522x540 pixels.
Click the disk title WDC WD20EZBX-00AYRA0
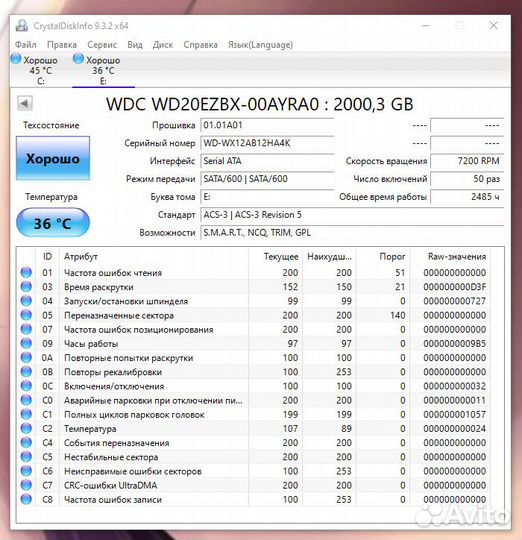click(x=212, y=104)
